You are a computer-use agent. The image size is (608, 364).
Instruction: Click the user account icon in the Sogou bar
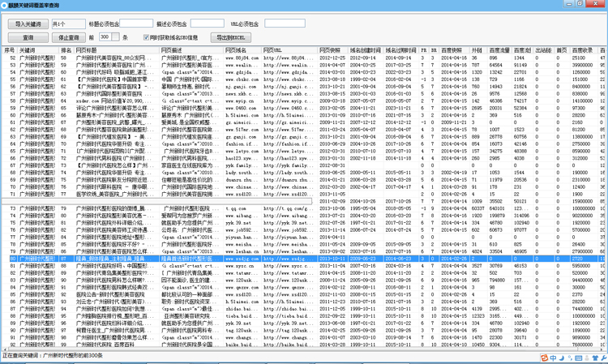[587, 358]
